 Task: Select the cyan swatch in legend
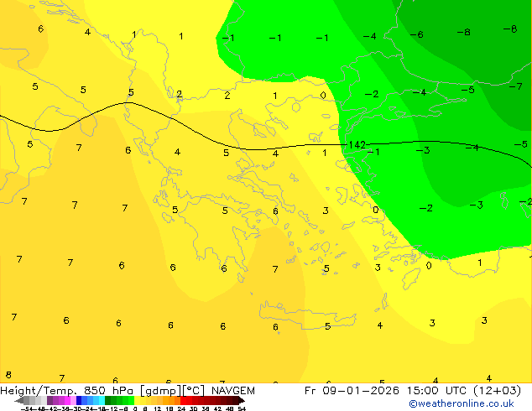[102, 400]
